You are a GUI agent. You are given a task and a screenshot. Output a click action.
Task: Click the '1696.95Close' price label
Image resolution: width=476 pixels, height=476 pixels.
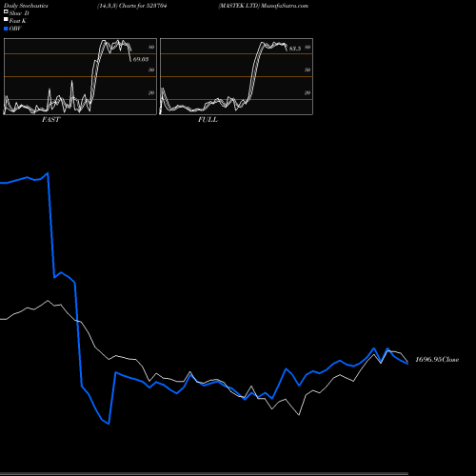(x=437, y=360)
